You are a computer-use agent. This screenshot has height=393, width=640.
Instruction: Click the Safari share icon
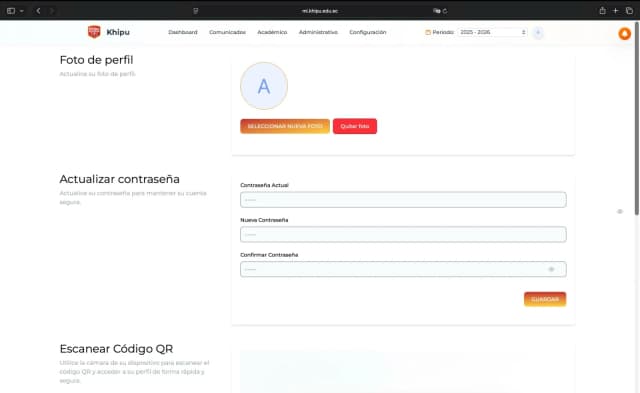(602, 11)
